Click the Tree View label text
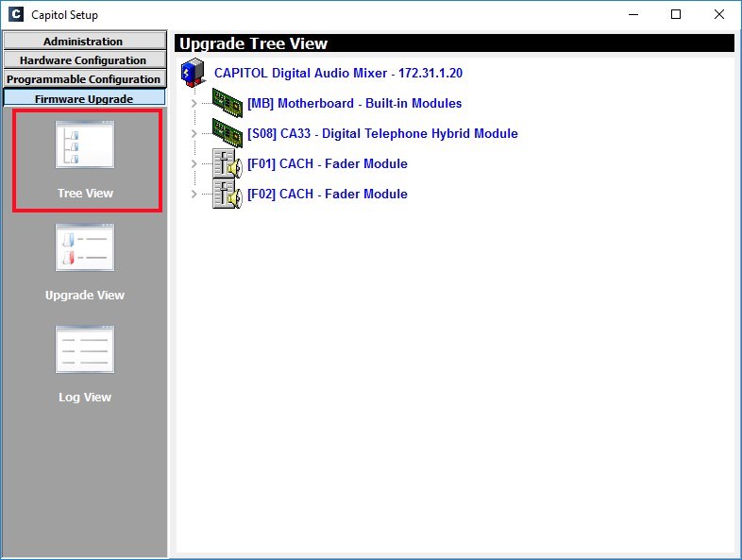742x560 pixels. 85,194
